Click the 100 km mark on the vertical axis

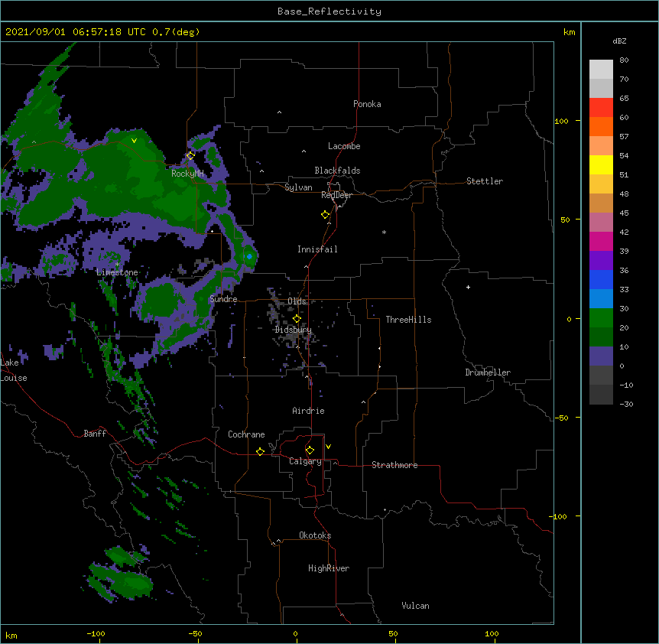pyautogui.click(x=561, y=121)
